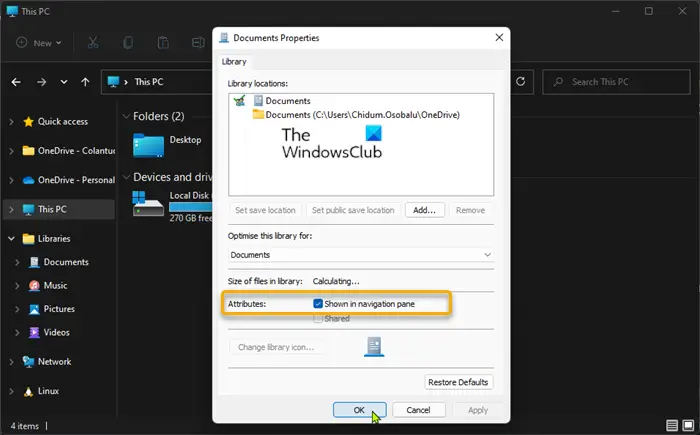Click the Search This PC field
Image resolution: width=700 pixels, height=435 pixels.
pos(616,82)
